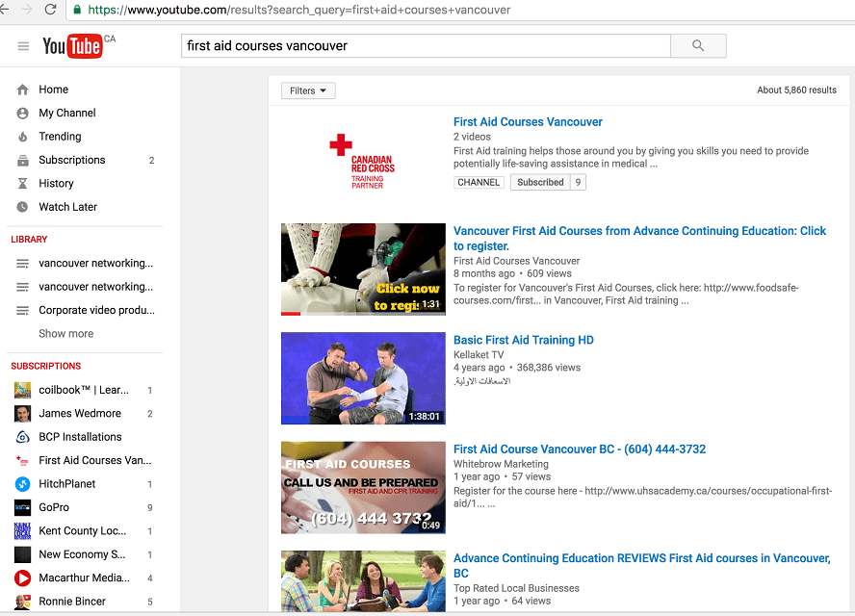The width and height of the screenshot is (855, 616).
Task: Click the Watch Later clock icon
Action: point(22,207)
